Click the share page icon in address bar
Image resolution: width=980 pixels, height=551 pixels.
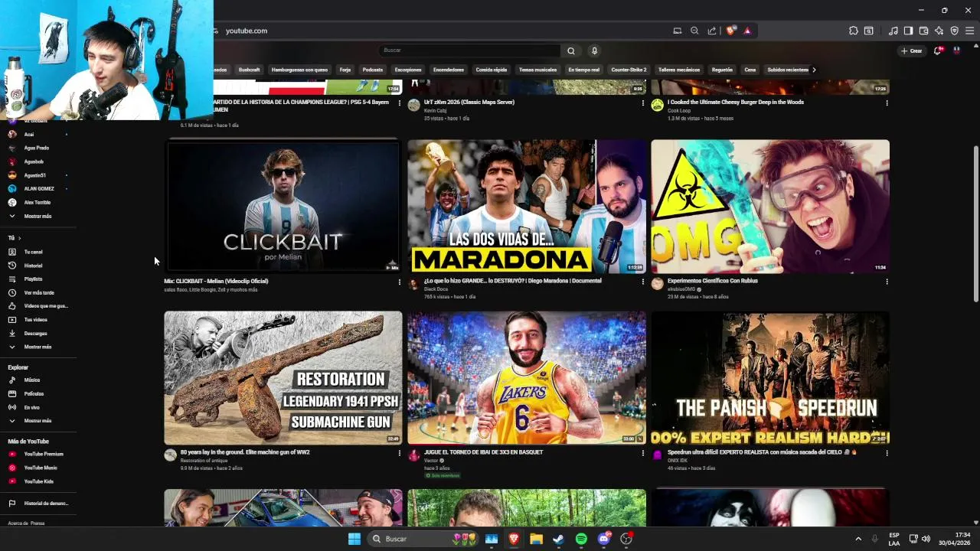pyautogui.click(x=712, y=31)
